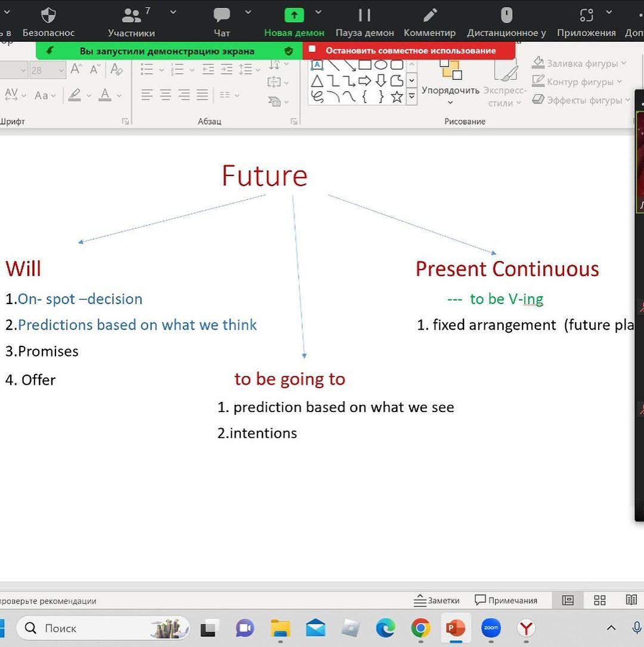Screen dimensions: 644x647
Task: Open the Zoom app from the taskbar
Action: click(491, 629)
